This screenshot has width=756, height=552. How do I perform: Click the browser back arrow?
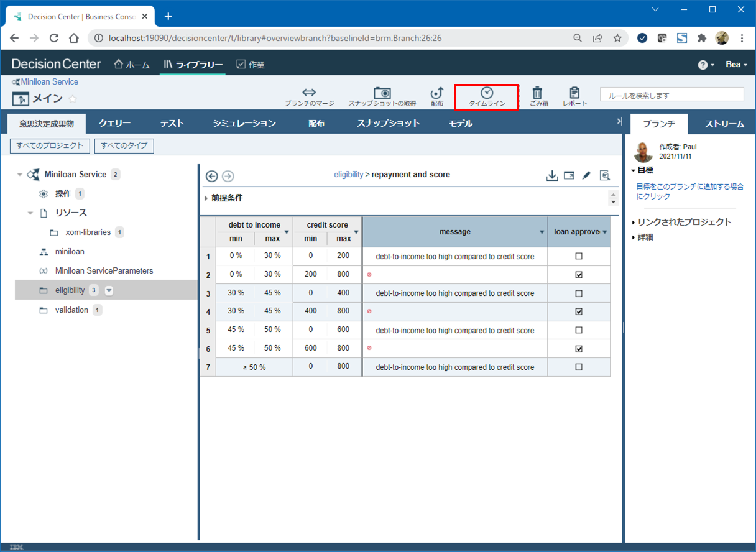[14, 38]
